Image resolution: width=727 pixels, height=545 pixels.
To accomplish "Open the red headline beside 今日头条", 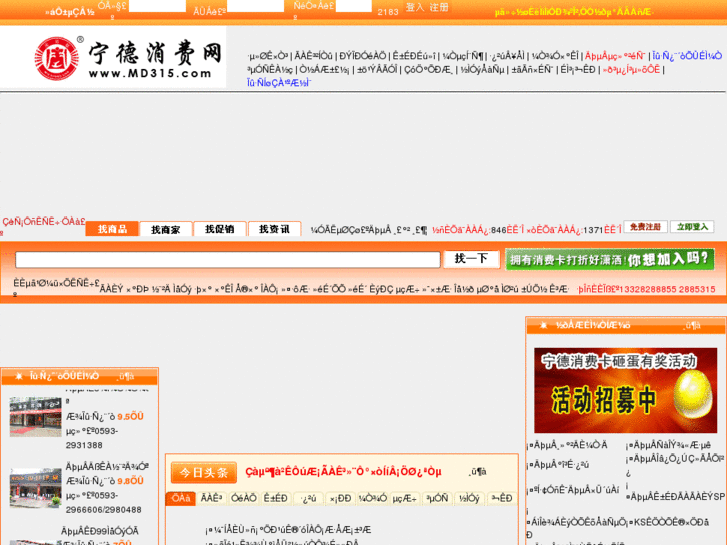I will [x=343, y=472].
